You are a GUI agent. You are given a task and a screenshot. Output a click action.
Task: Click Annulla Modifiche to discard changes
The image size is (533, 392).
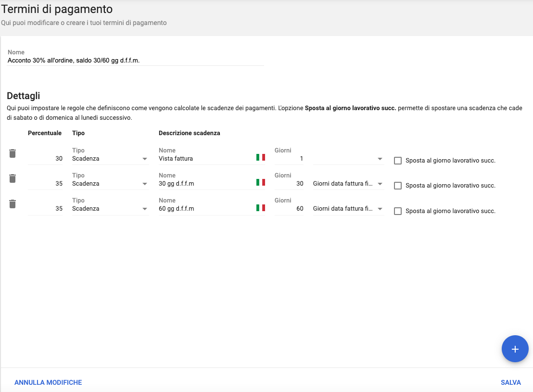click(x=48, y=382)
